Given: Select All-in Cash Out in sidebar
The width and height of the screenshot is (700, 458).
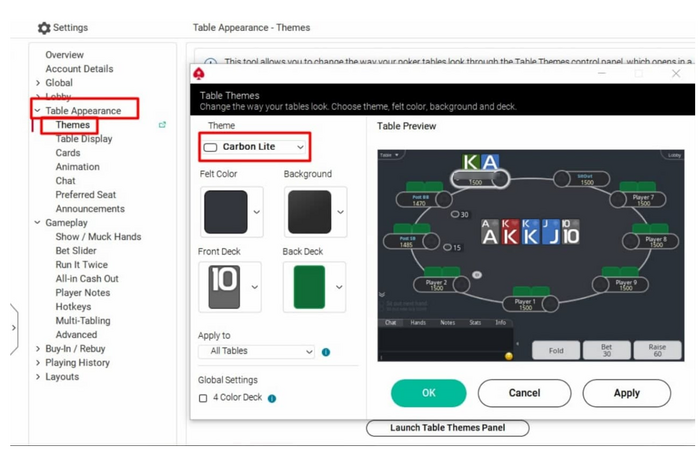Looking at the screenshot, I should point(87,279).
